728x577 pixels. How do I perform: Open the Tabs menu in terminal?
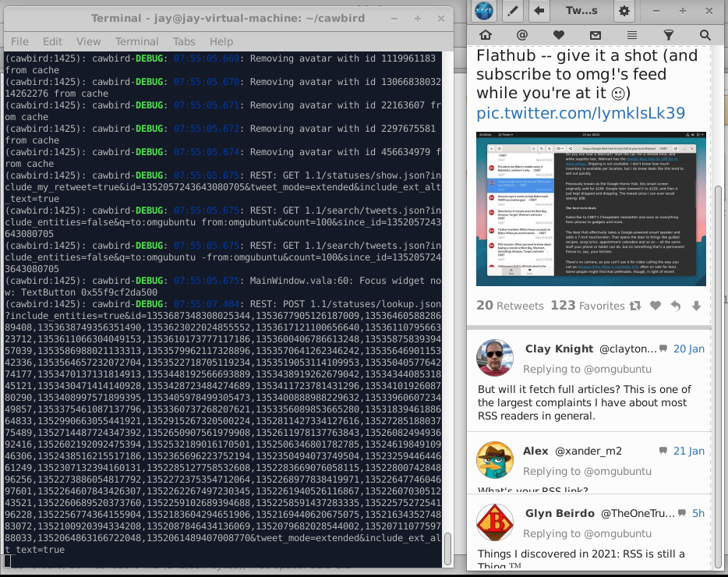[184, 42]
